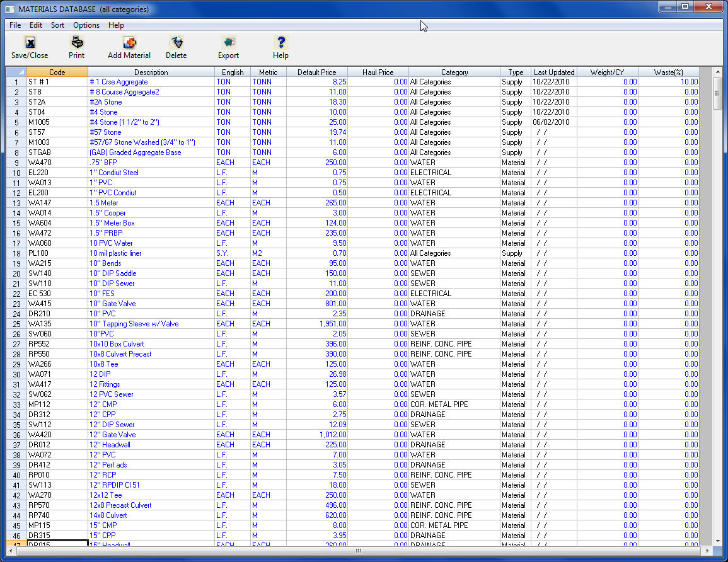Click code cell 'EC 530'
Image resolution: width=728 pixels, height=562 pixels.
[x=57, y=294]
